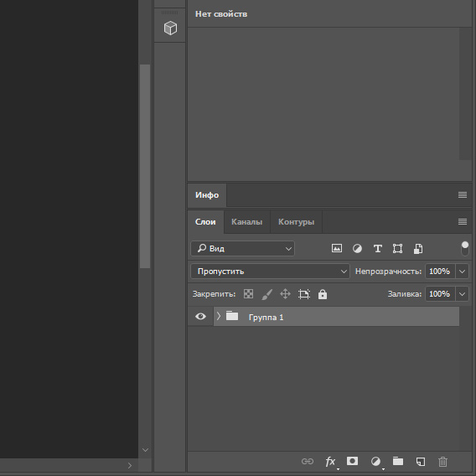
Task: Toggle lock transparent pixels
Action: pos(248,294)
